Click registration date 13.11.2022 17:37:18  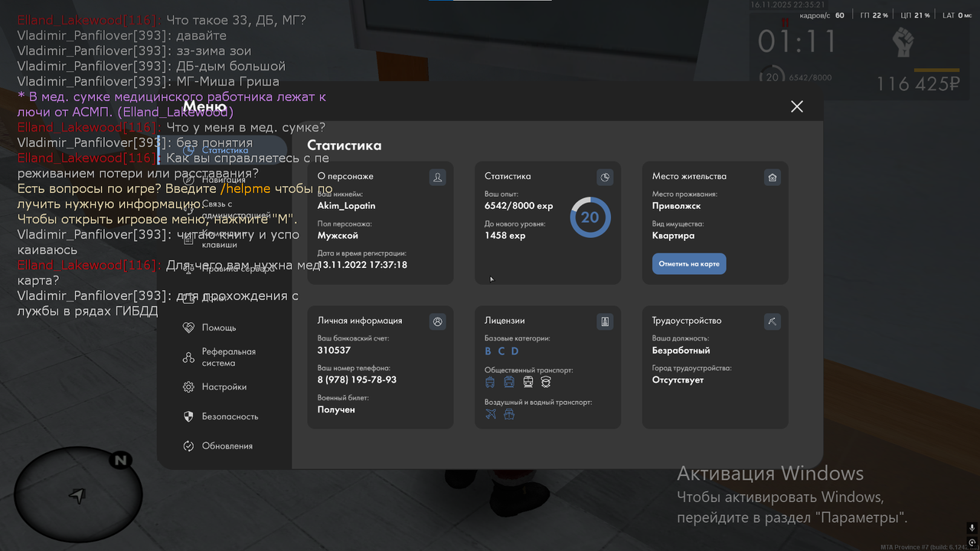coord(362,265)
